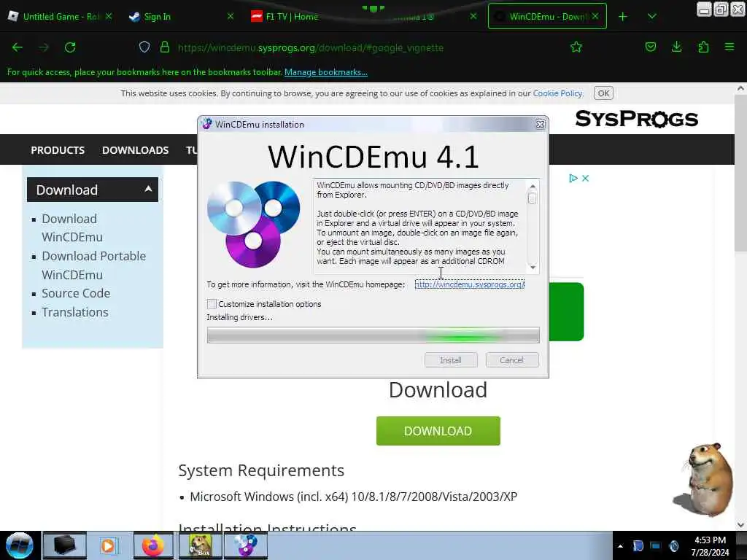Image resolution: width=747 pixels, height=560 pixels.
Task: Collapse the Download sidebar section arrow
Action: (x=148, y=189)
